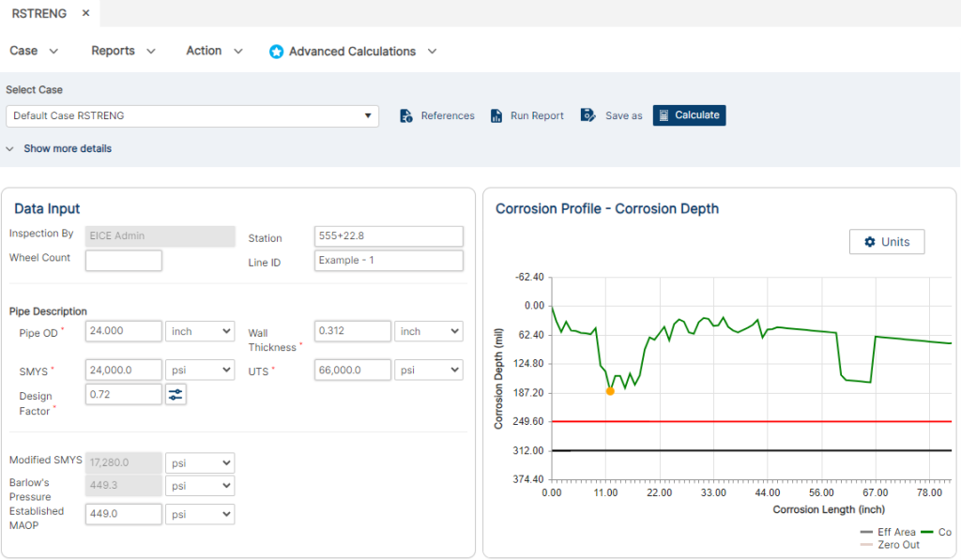Click the Case menu chevron icon
The height and width of the screenshot is (560, 961).
(x=53, y=52)
